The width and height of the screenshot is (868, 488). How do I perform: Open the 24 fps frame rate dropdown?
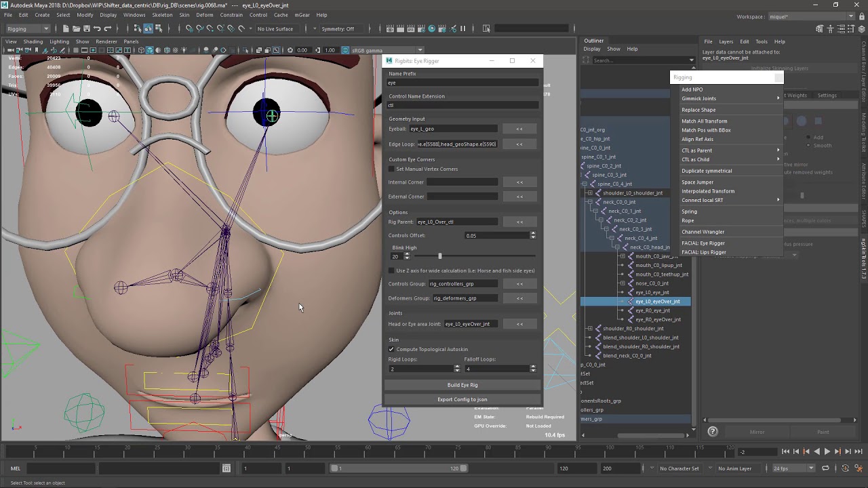[794, 468]
